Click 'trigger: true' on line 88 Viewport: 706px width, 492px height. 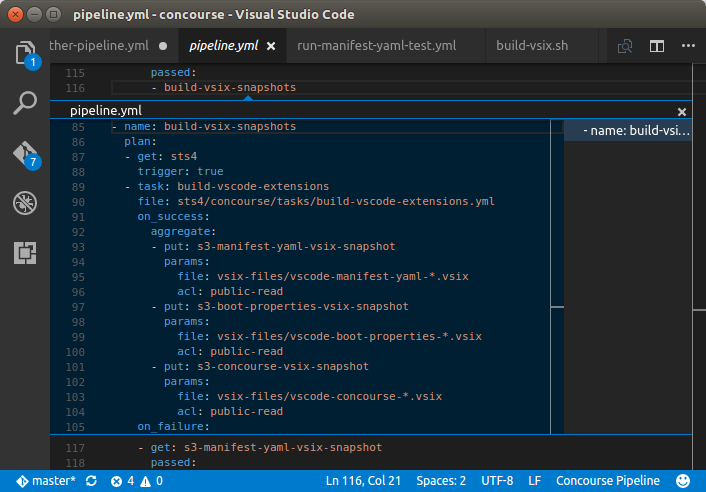(x=180, y=172)
